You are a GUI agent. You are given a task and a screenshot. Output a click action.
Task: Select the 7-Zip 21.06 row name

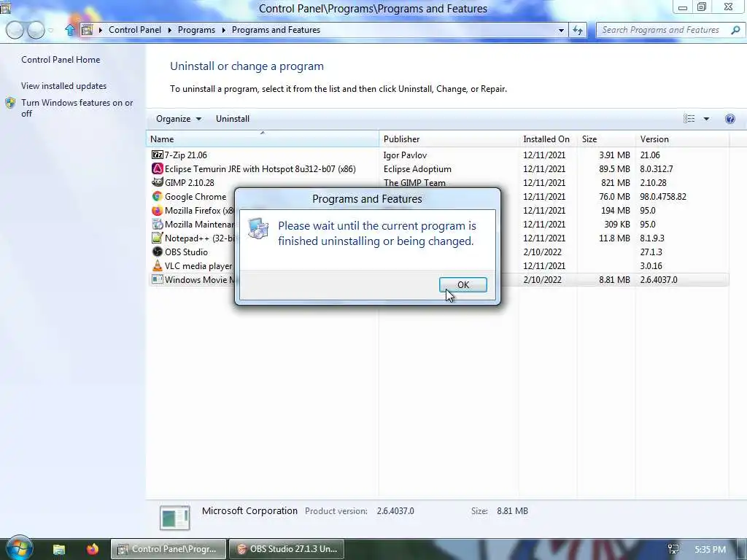click(186, 155)
